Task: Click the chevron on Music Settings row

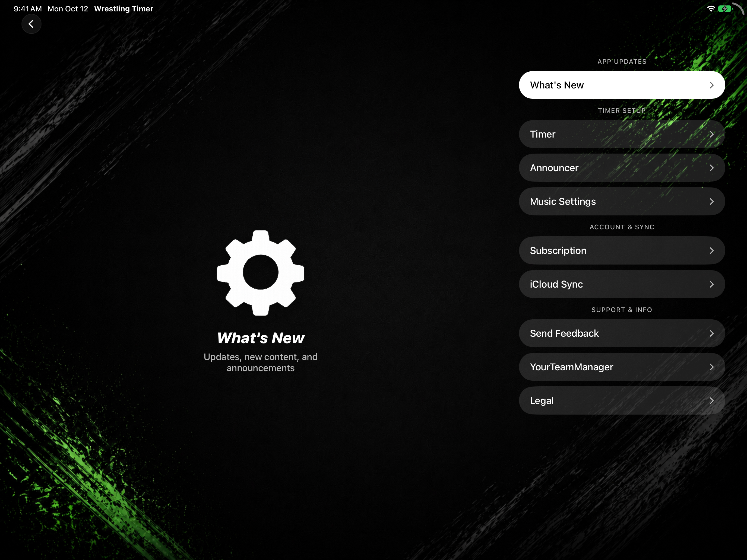Action: click(x=711, y=202)
